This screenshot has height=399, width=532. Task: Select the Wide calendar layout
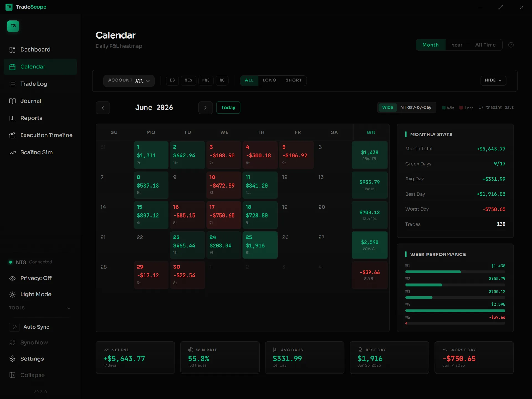(x=387, y=108)
